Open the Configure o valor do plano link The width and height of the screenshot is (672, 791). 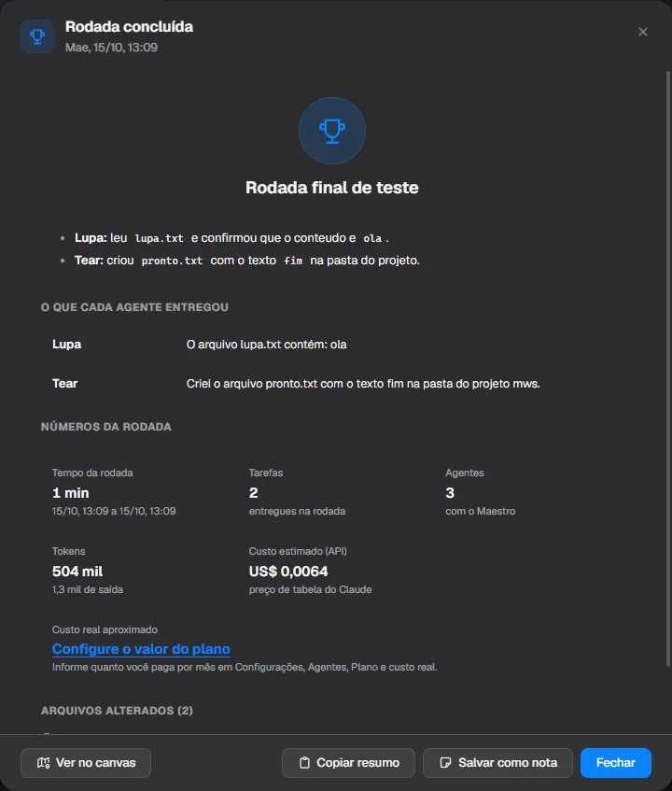click(x=141, y=649)
